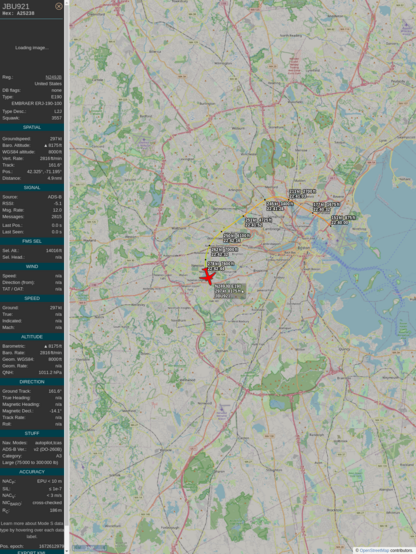The image size is (416, 554).
Task: Open the aircraft registration link
Action: [53, 77]
